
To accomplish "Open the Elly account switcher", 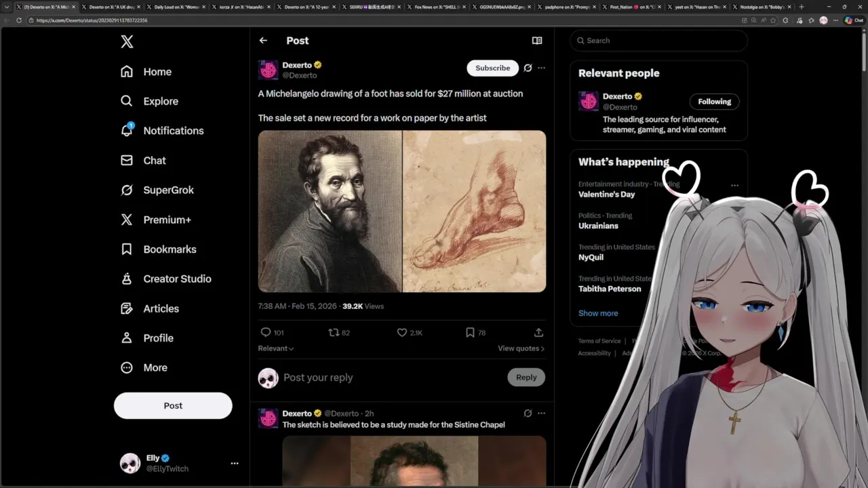I will [x=179, y=463].
